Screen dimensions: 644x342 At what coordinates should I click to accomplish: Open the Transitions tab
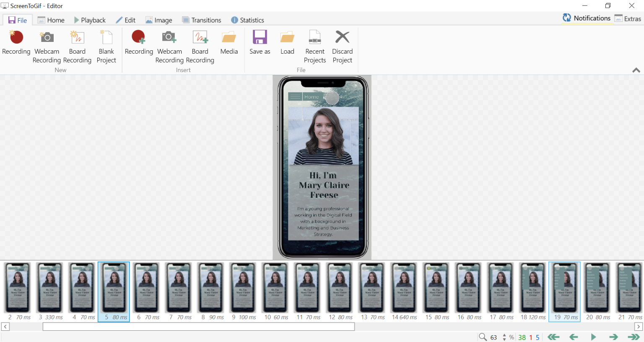[x=202, y=20]
